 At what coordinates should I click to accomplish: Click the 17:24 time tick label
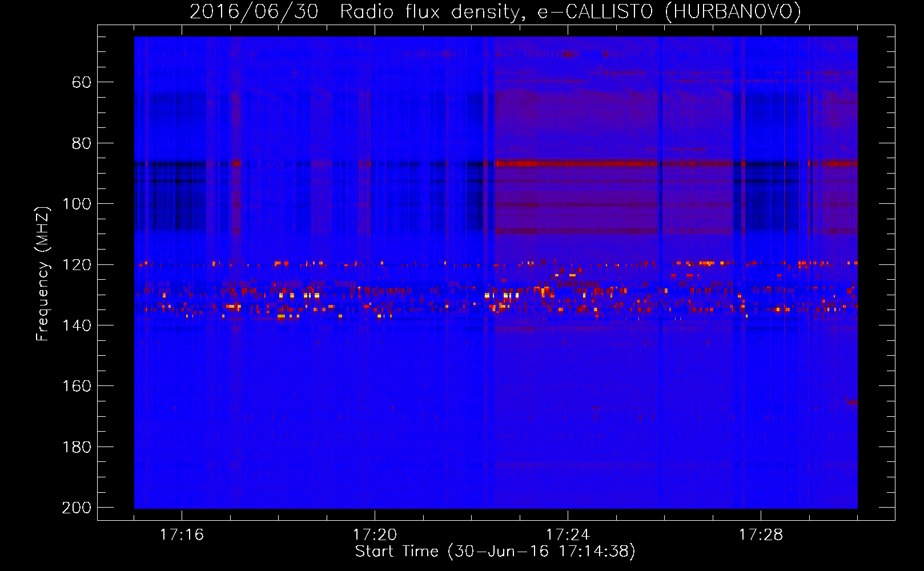pos(568,535)
